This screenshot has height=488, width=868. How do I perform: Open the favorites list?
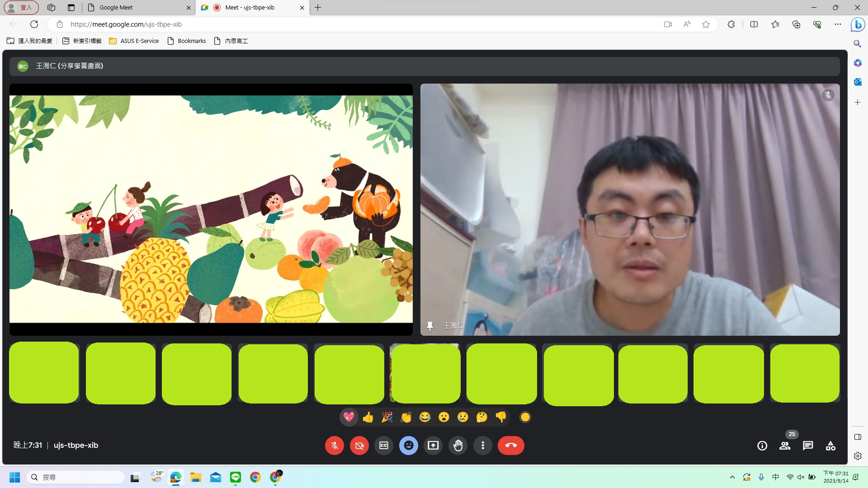pyautogui.click(x=775, y=24)
